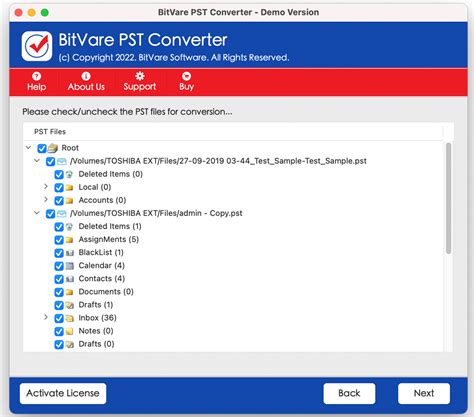
Task: Click the Deleted Items (0) trash icon
Action: pos(69,174)
